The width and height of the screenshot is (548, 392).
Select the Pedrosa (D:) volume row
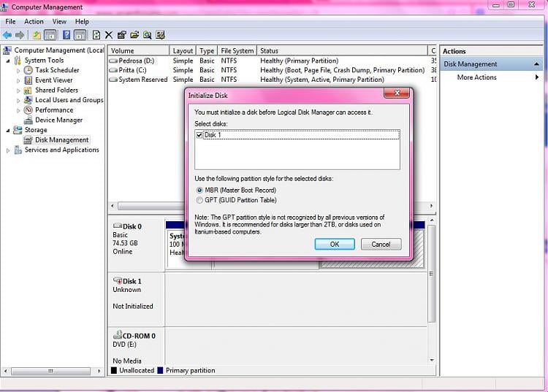point(272,61)
